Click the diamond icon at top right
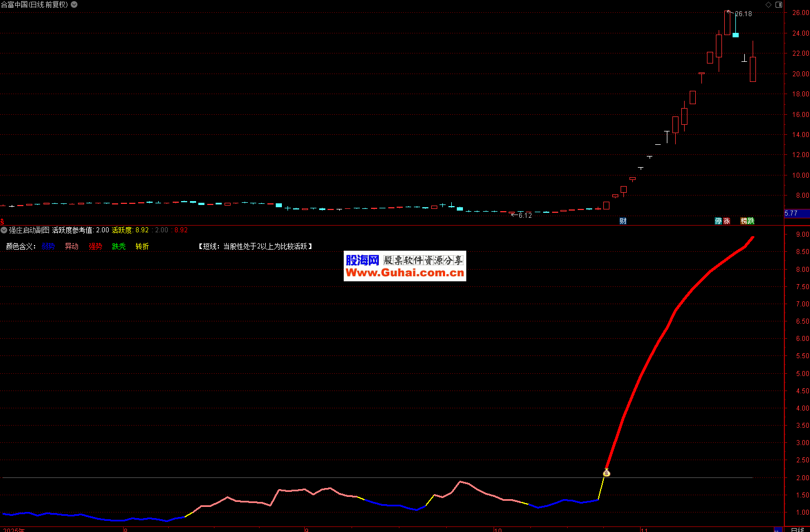Image resolution: width=810 pixels, height=532 pixels. [x=768, y=4]
